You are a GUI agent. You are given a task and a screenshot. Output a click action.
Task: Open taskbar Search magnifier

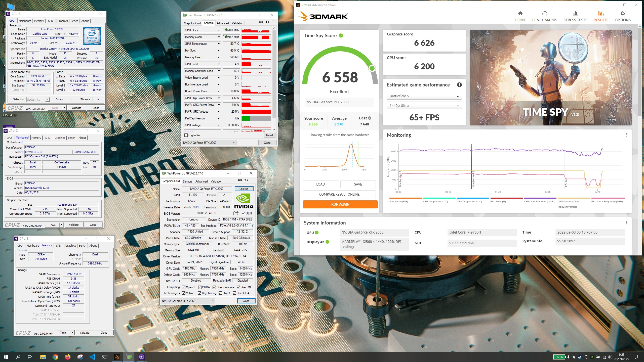(18, 357)
